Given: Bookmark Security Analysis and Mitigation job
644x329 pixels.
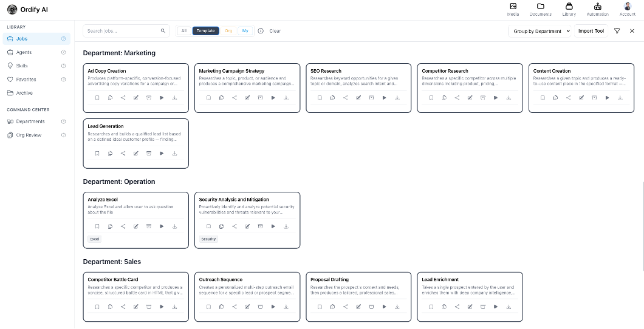Looking at the screenshot, I should [208, 226].
